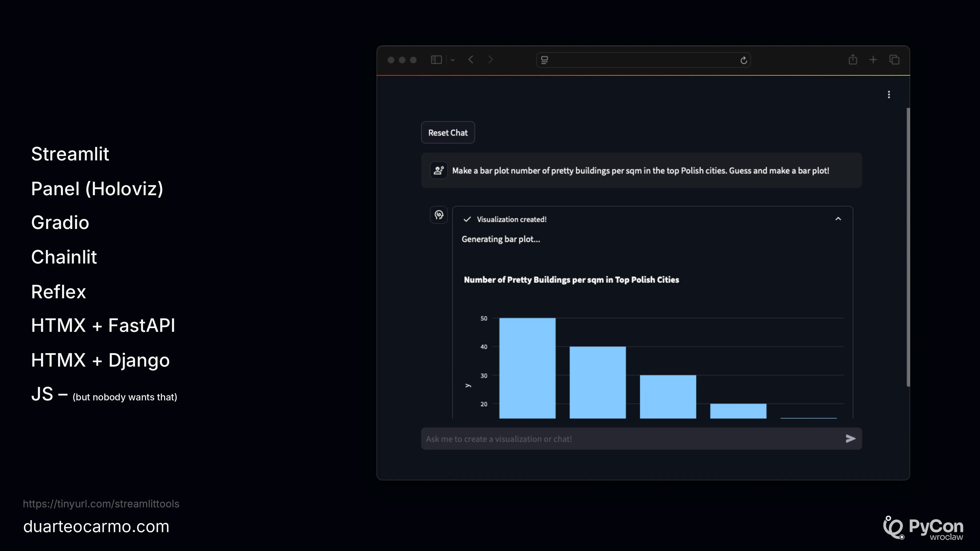Viewport: 980px width, 551px height.
Task: Click the site settings icon in address bar
Action: [x=544, y=60]
